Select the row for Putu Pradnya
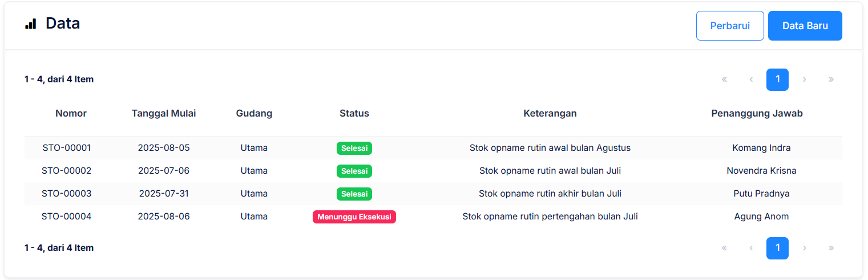The image size is (868, 280). (761, 194)
